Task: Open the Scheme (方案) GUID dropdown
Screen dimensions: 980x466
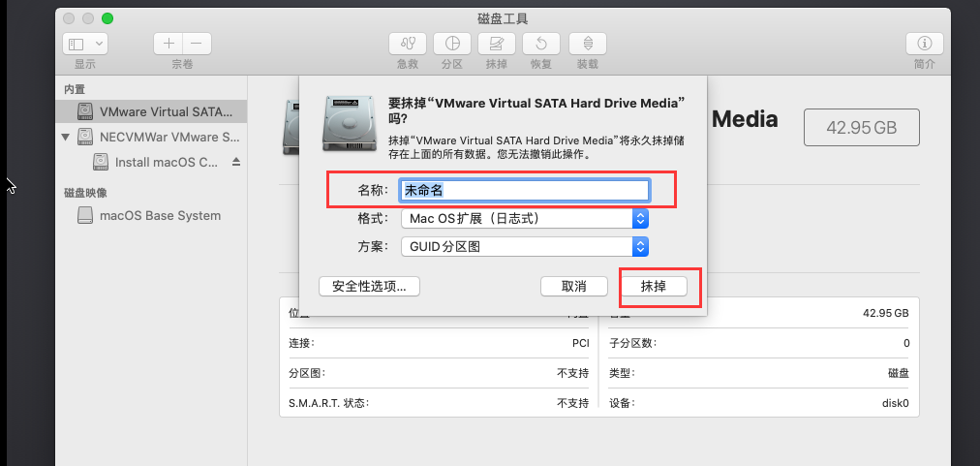Action: click(x=524, y=246)
